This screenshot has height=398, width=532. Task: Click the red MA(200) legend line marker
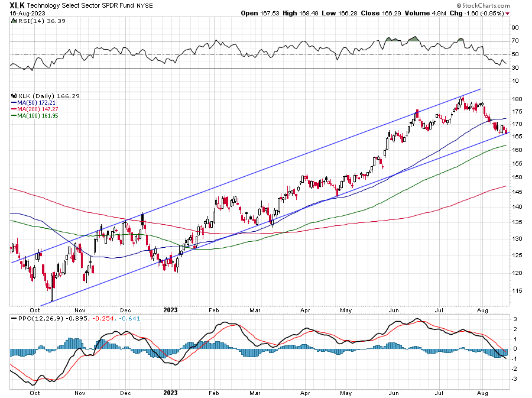point(14,109)
